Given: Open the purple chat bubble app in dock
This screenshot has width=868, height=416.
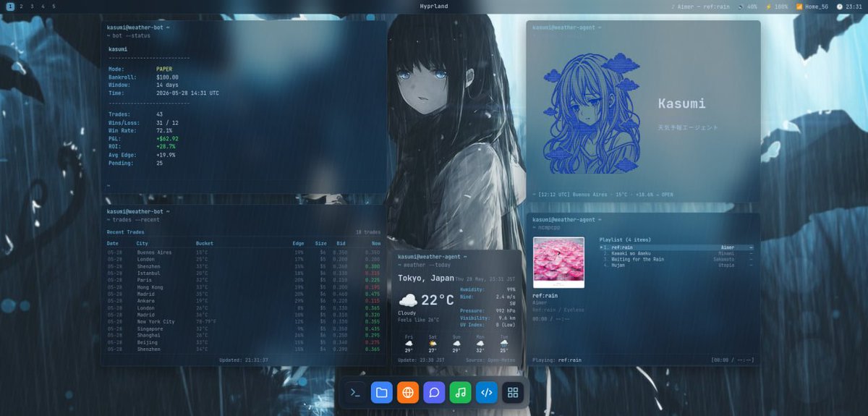Looking at the screenshot, I should click(434, 392).
